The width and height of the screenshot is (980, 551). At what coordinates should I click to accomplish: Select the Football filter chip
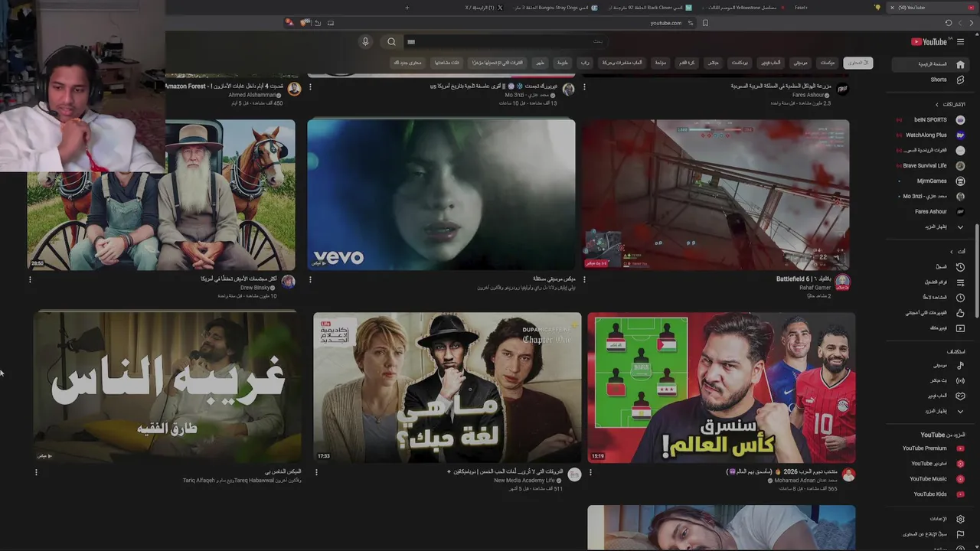click(686, 63)
